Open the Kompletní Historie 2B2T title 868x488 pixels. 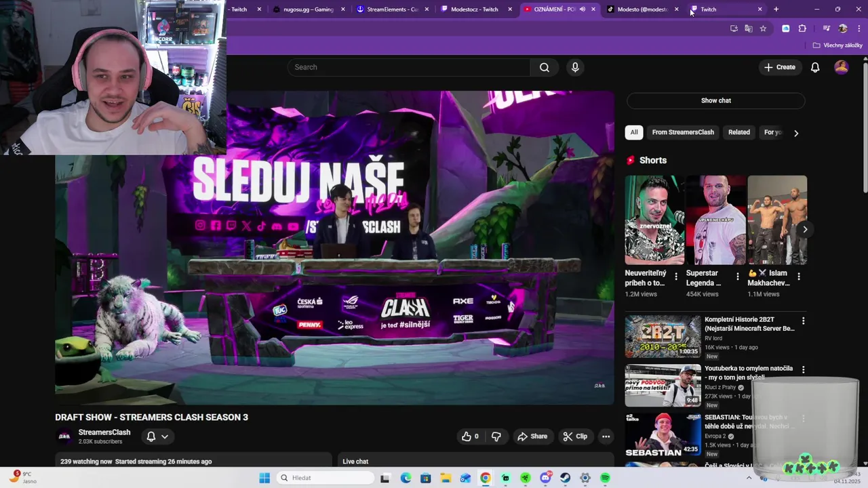tap(749, 324)
